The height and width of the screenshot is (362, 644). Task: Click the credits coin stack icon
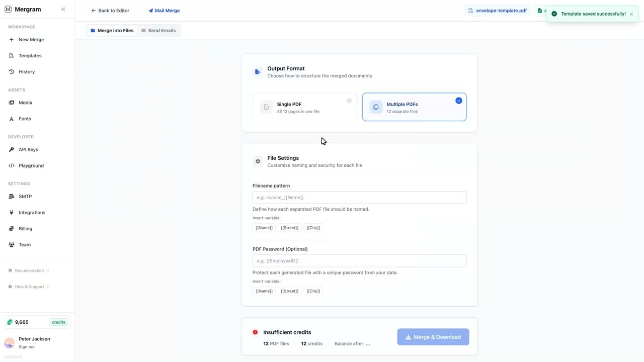(x=10, y=322)
